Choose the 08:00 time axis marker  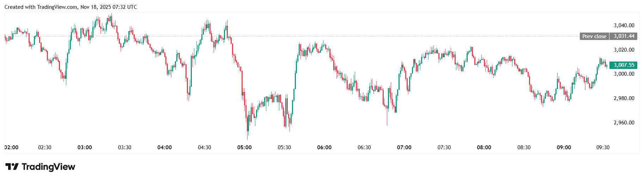[x=484, y=147]
